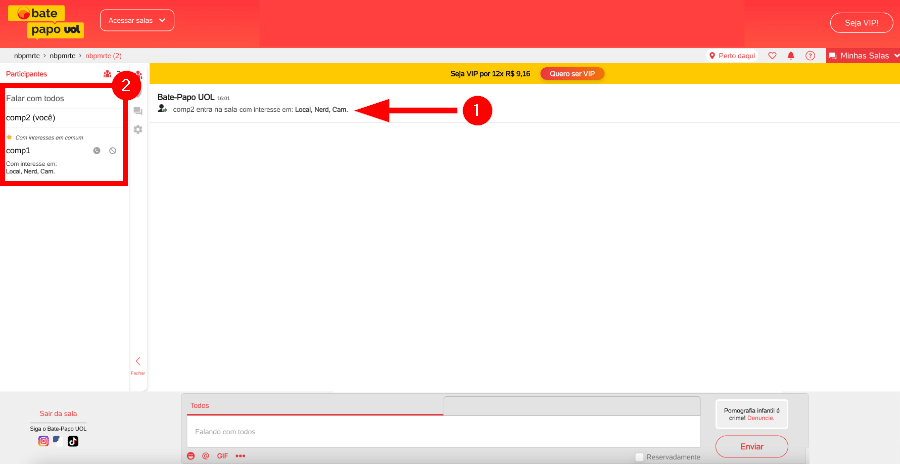Click the Falando com todos message field
Image resolution: width=900 pixels, height=464 pixels.
pyautogui.click(x=443, y=431)
